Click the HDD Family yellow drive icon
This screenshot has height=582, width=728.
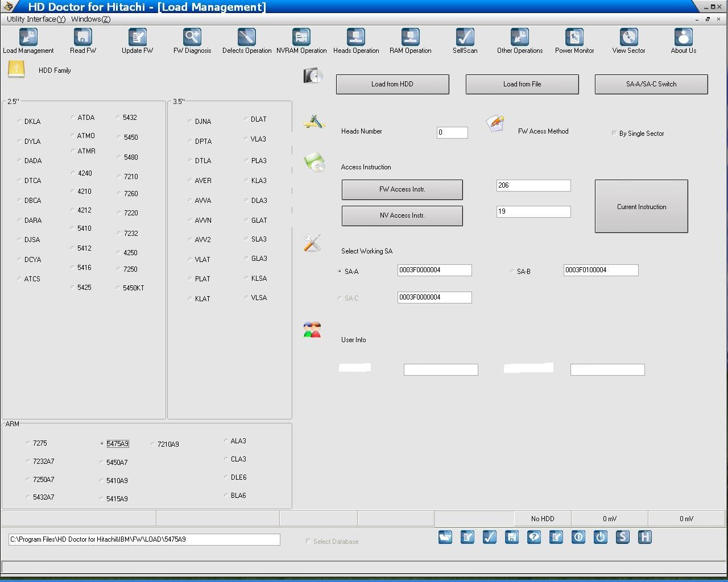click(16, 70)
